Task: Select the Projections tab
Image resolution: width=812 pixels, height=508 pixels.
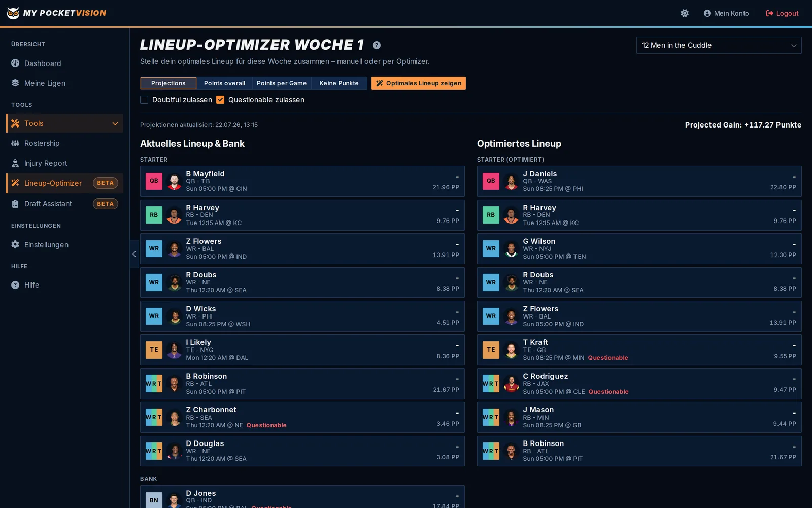Action: coord(168,83)
